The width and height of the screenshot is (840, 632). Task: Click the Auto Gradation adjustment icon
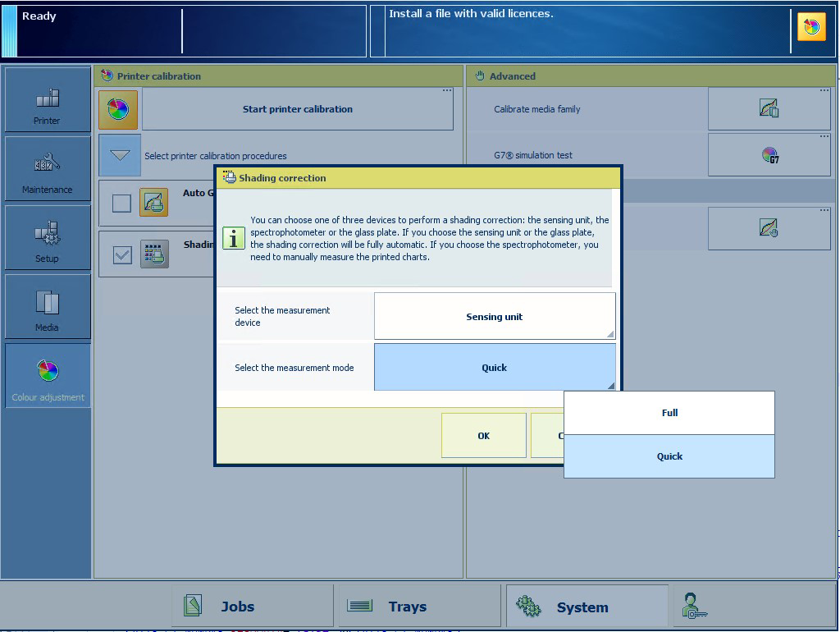tap(153, 203)
